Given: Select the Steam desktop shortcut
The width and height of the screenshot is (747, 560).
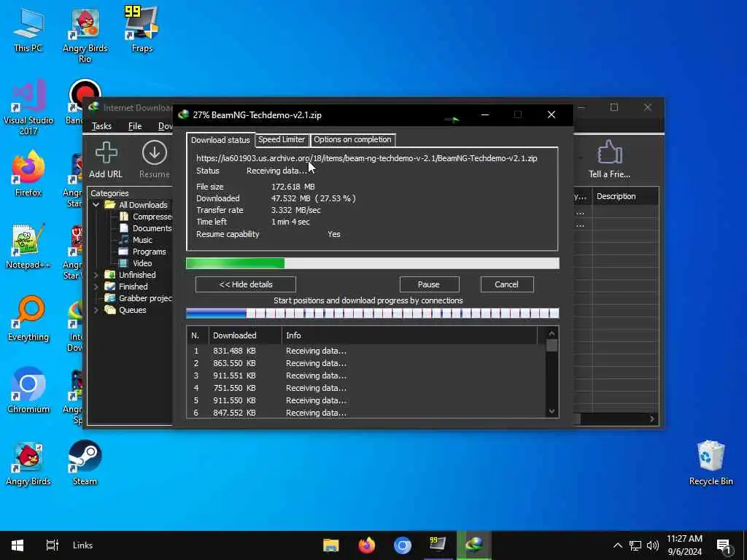Looking at the screenshot, I should tap(85, 464).
